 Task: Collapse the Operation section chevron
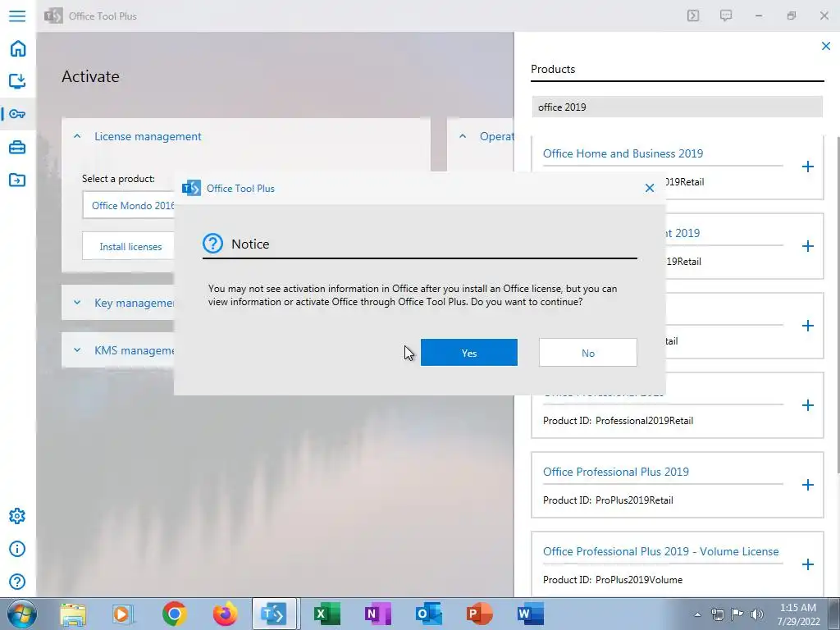(463, 137)
